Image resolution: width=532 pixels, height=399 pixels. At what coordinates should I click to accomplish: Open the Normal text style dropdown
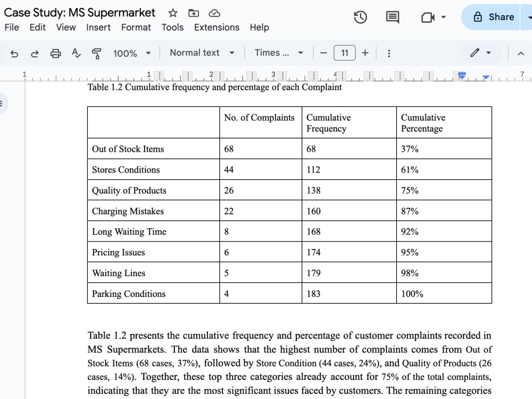[x=202, y=53]
